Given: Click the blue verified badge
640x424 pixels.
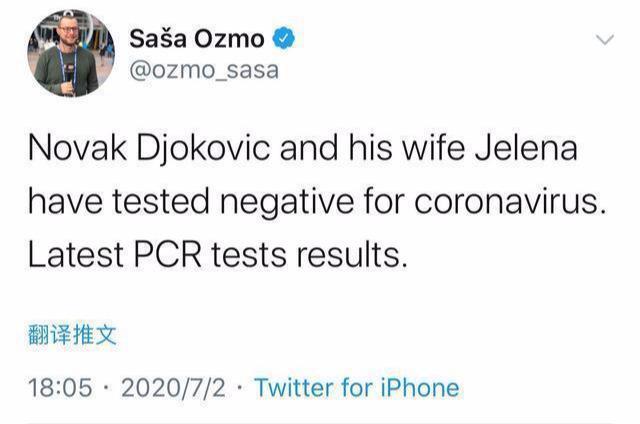Looking at the screenshot, I should (x=285, y=39).
